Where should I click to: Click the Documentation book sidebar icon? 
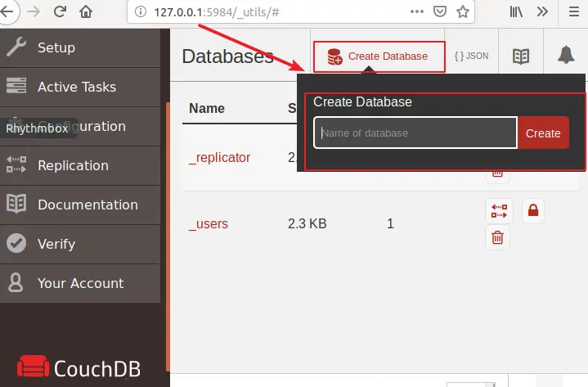pos(16,204)
